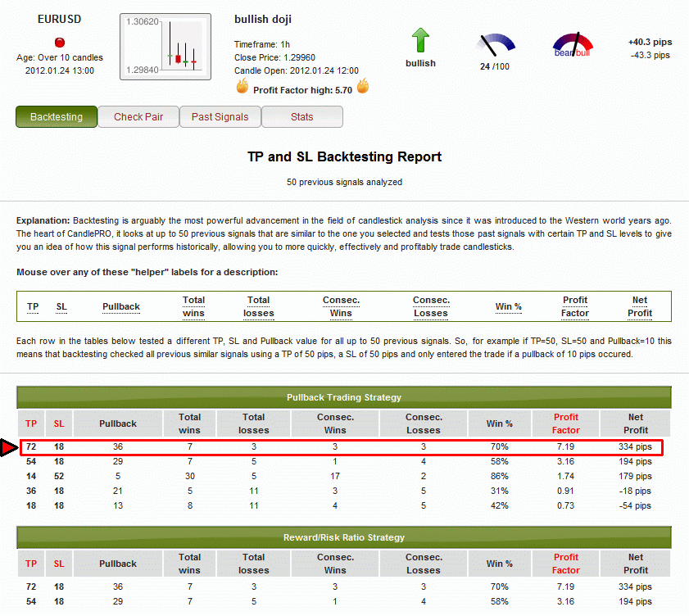The height and width of the screenshot is (616, 689).
Task: Click the Pullback Trading Strategy header bar
Action: [344, 397]
